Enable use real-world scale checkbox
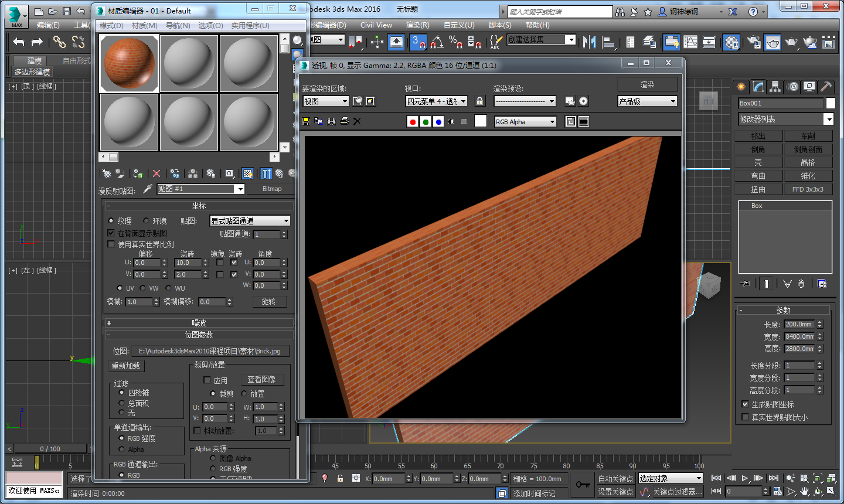This screenshot has height=504, width=844. coord(111,244)
